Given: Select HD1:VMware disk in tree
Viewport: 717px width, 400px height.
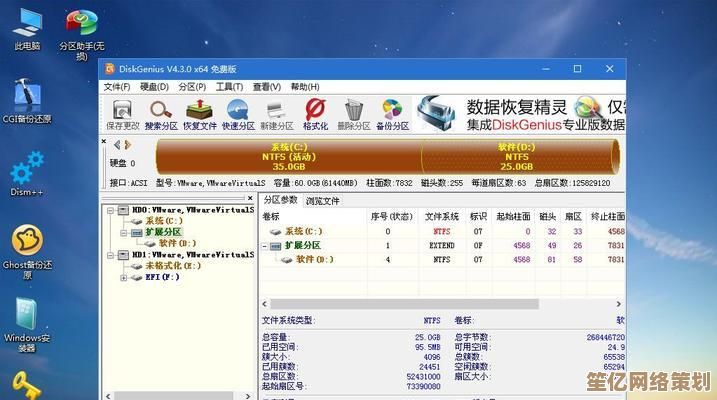Looking at the screenshot, I should coord(193,255).
